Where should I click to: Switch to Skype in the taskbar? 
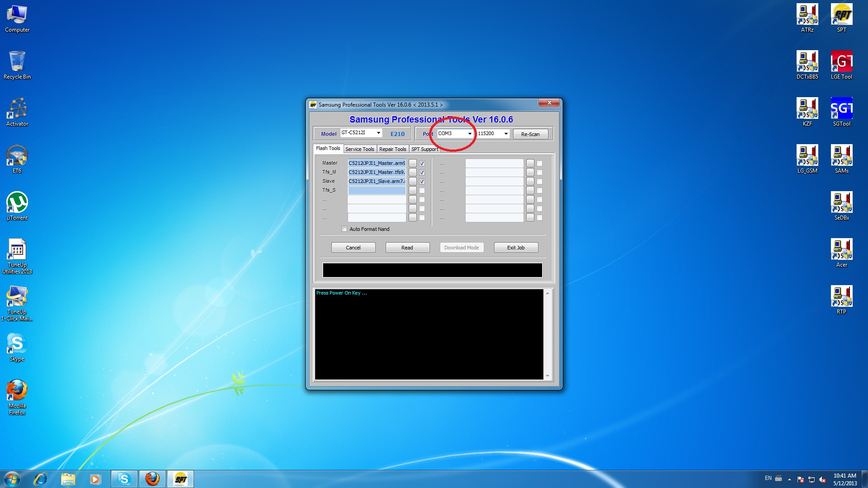124,479
